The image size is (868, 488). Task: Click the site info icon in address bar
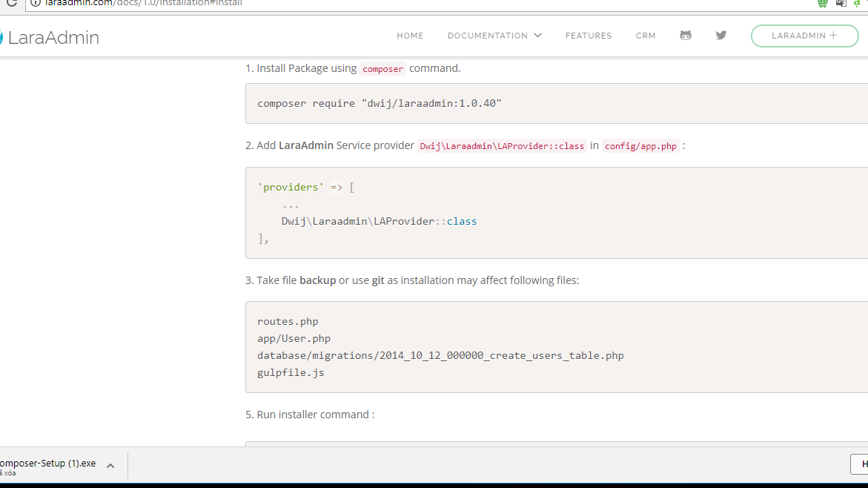coord(36,3)
